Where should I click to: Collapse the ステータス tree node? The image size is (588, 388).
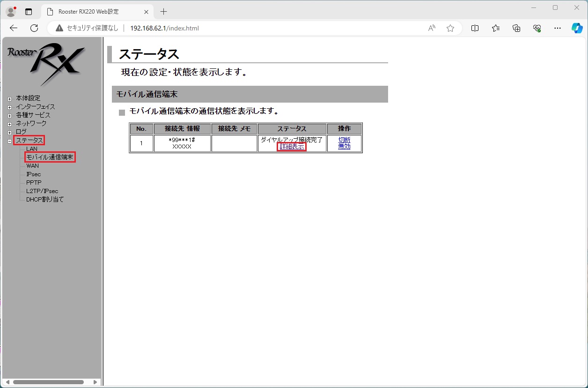coord(10,141)
